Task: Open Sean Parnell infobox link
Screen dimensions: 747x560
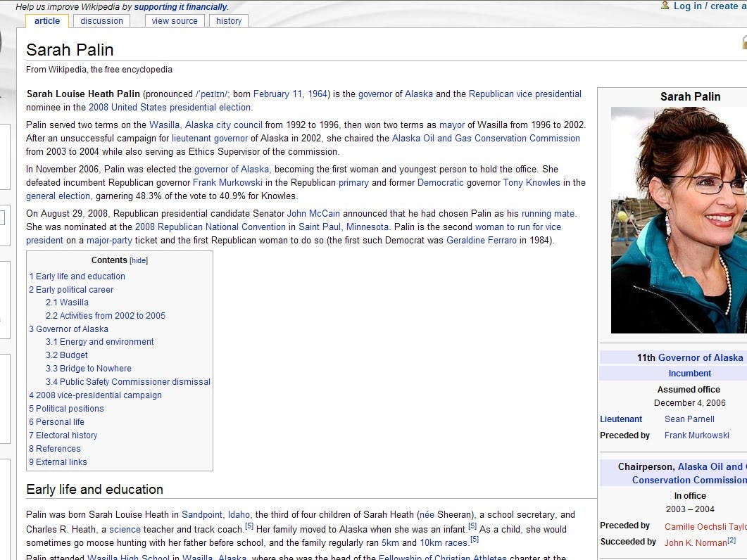Action: 689,419
